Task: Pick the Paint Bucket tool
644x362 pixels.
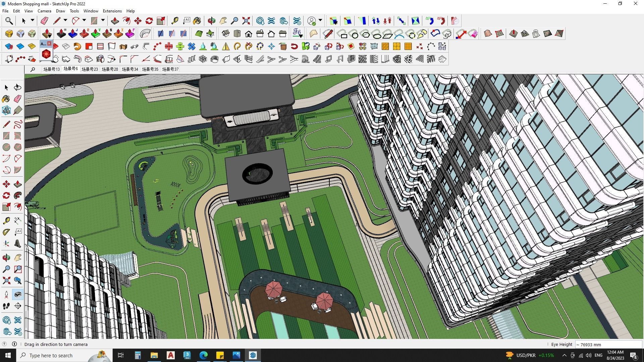Action: tap(6, 99)
